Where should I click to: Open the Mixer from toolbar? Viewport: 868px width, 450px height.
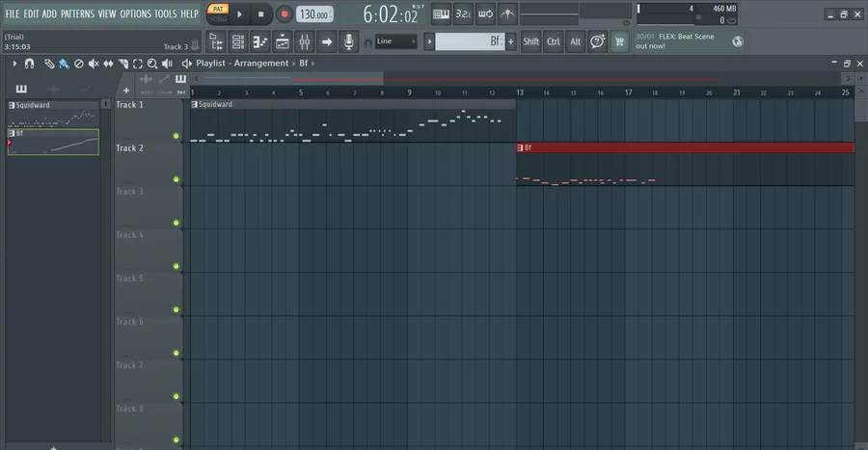[305, 41]
